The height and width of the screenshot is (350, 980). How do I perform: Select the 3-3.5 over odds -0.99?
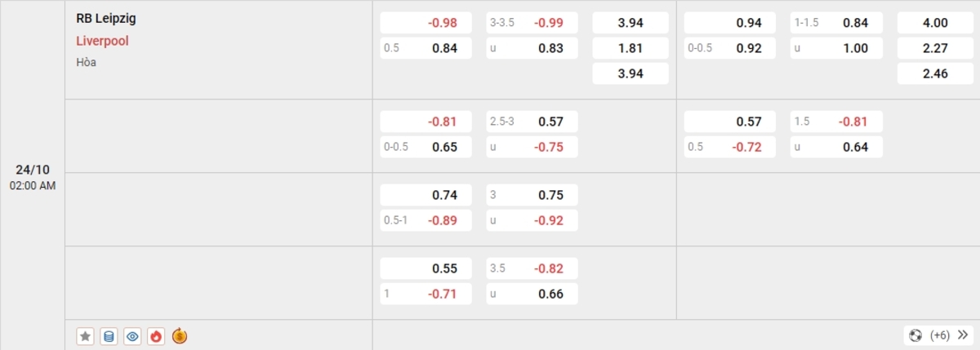(532, 23)
